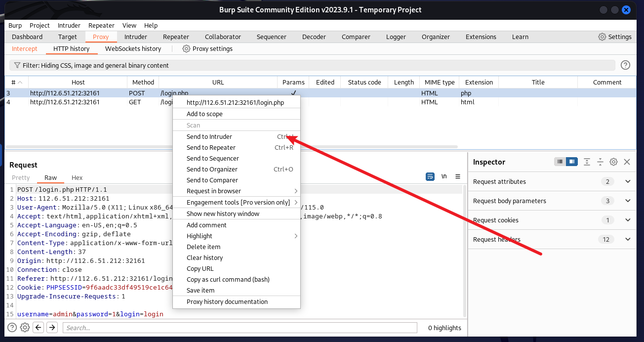Expand Request body parameters section
Viewport: 644px width, 342px height.
tap(628, 201)
